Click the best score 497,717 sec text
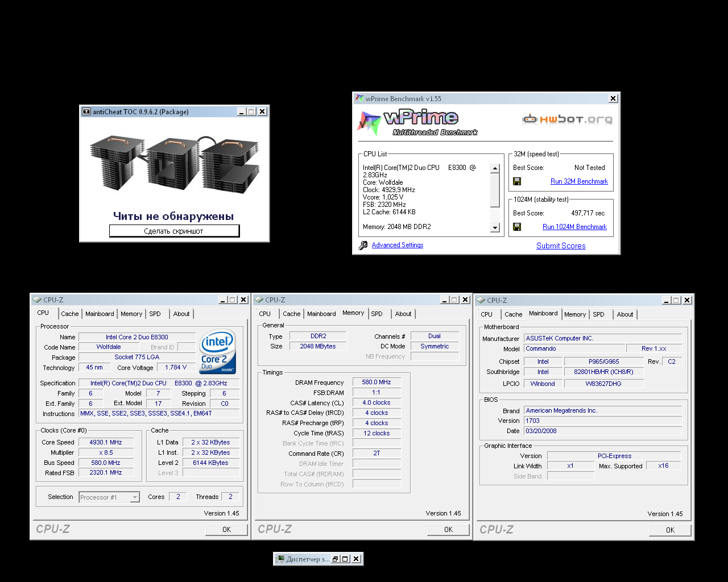728x582 pixels. coord(588,213)
